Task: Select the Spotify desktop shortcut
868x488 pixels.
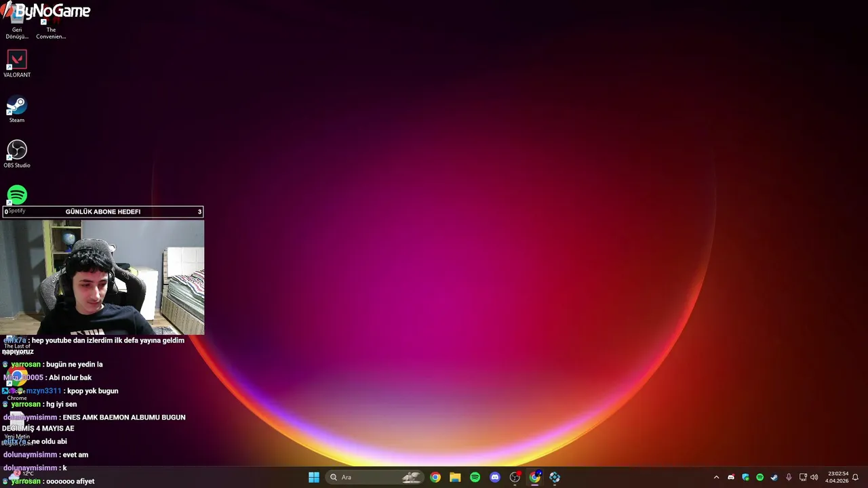Action: coord(17,199)
